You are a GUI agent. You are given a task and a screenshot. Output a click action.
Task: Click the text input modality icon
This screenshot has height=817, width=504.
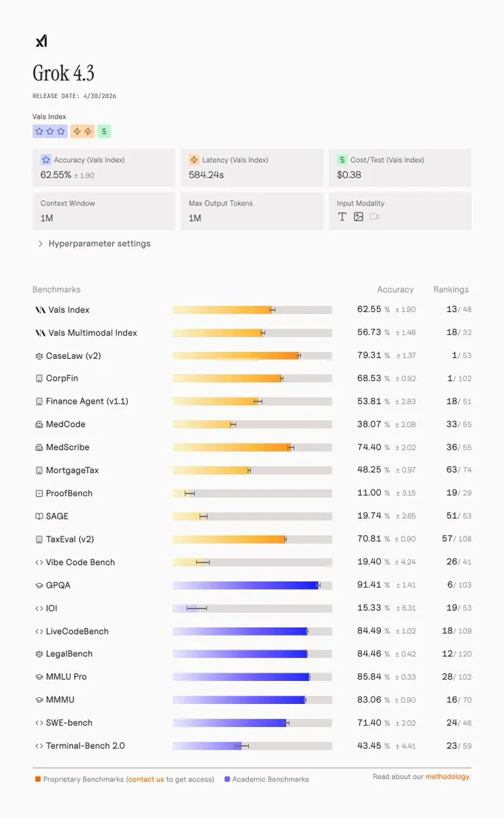pyautogui.click(x=342, y=217)
